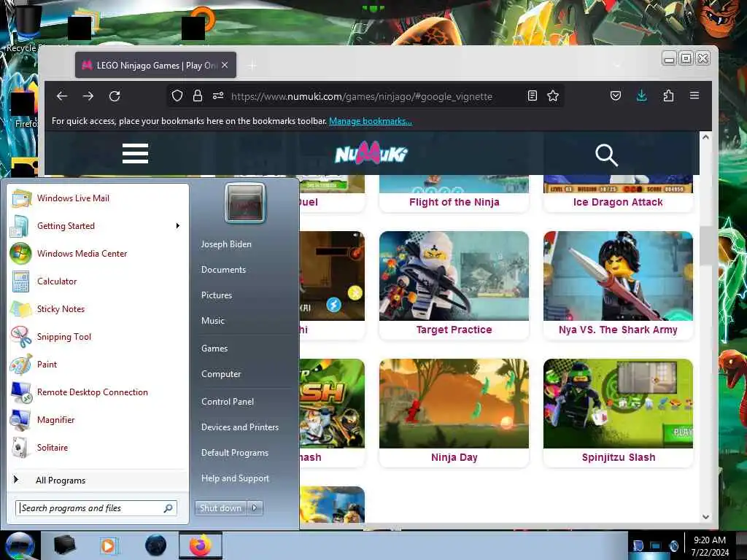
Task: Go back in Firefox
Action: click(62, 96)
